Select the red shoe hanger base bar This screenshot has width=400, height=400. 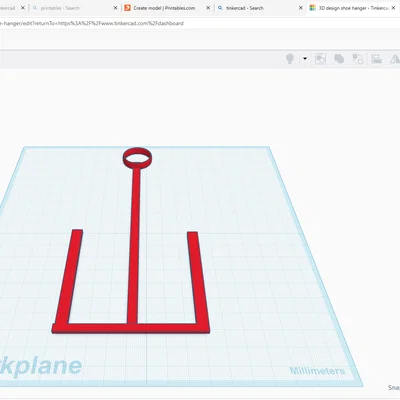(131, 328)
